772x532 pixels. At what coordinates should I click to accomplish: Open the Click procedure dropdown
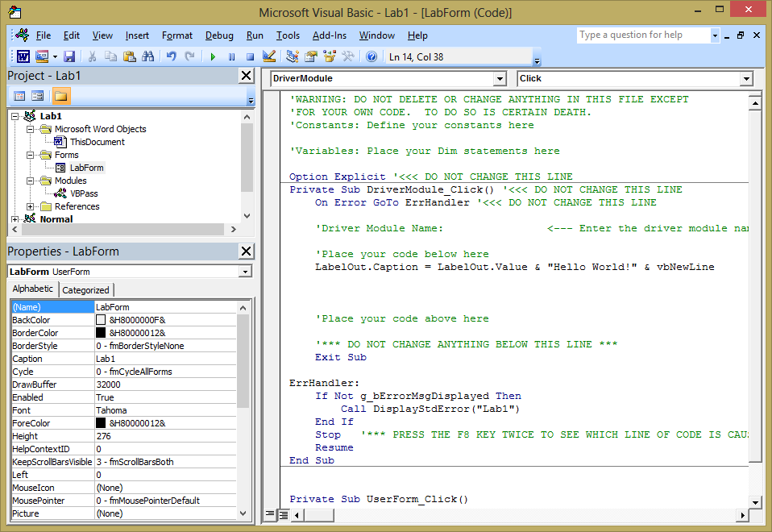[x=745, y=79]
